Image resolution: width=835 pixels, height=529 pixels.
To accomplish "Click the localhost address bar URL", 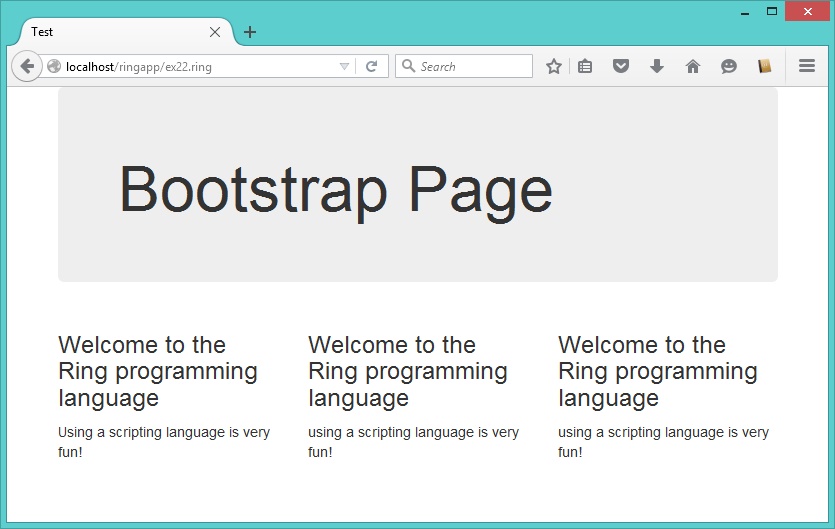I will (190, 66).
